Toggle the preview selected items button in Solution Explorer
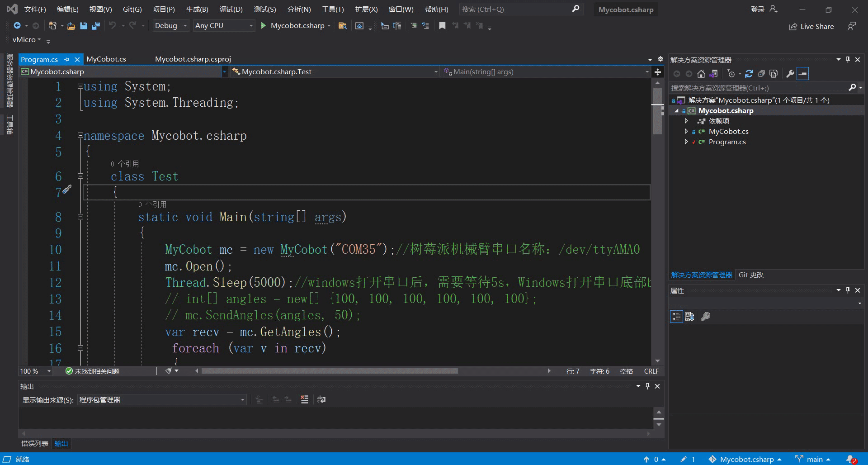This screenshot has height=465, width=868. pyautogui.click(x=803, y=74)
